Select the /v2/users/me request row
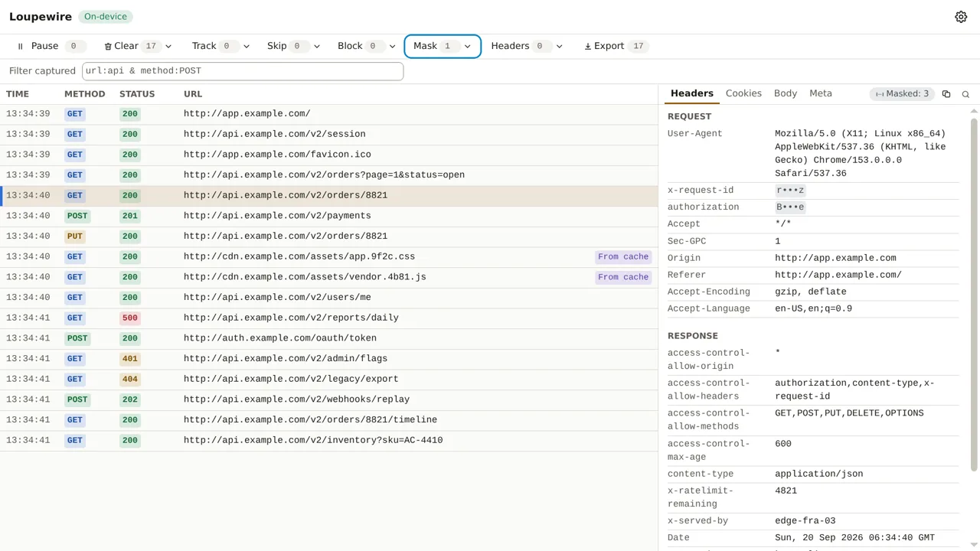The height and width of the screenshot is (551, 980). (x=329, y=298)
